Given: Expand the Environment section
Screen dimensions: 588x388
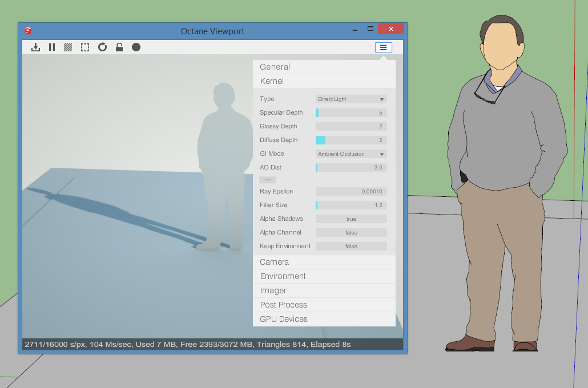Looking at the screenshot, I should [x=324, y=276].
